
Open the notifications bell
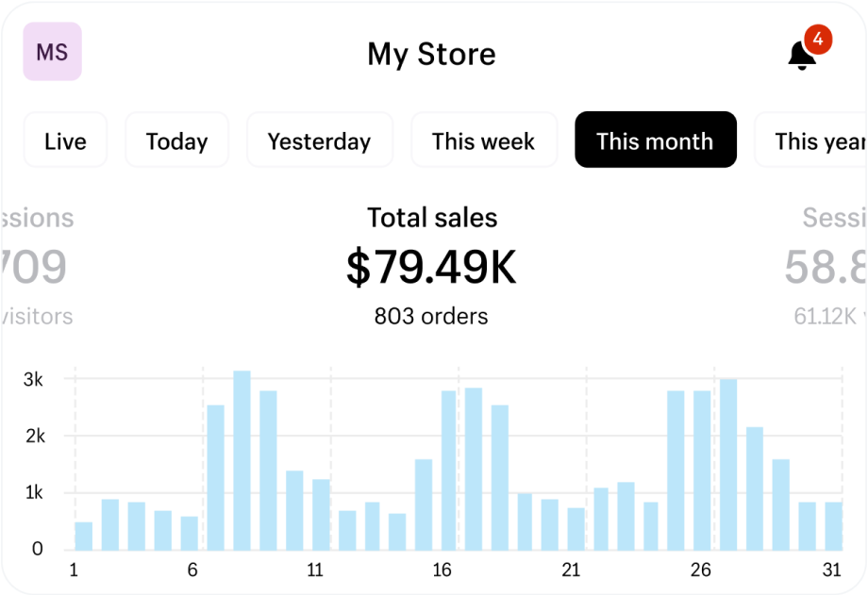pos(800,53)
